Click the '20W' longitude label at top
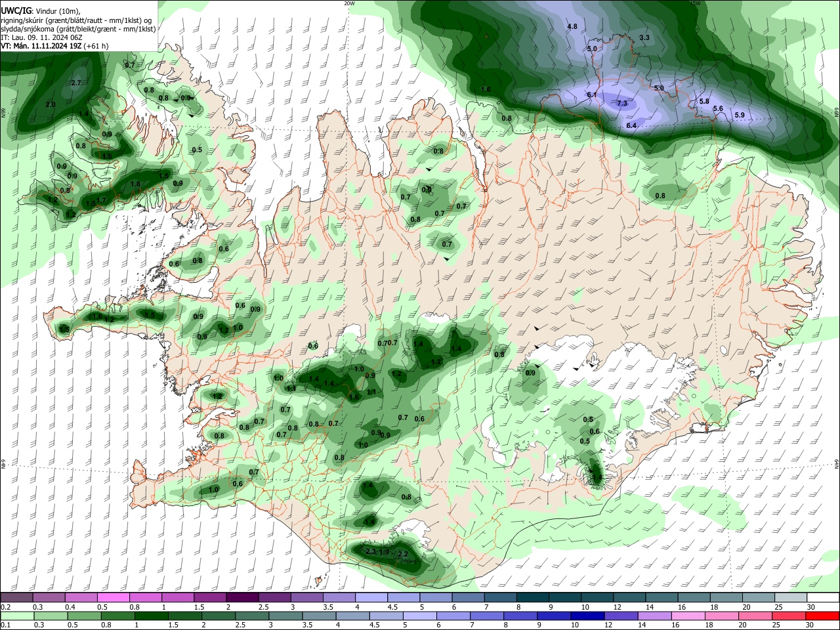Screen dimensions: 840x630 pos(349,3)
